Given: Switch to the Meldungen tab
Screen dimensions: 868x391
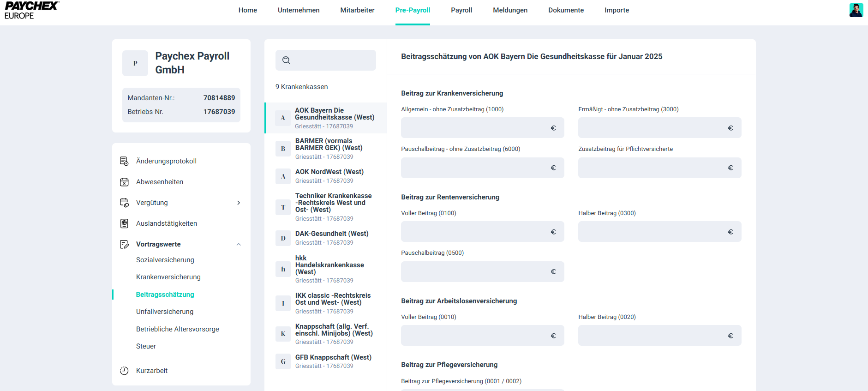Looking at the screenshot, I should point(510,10).
